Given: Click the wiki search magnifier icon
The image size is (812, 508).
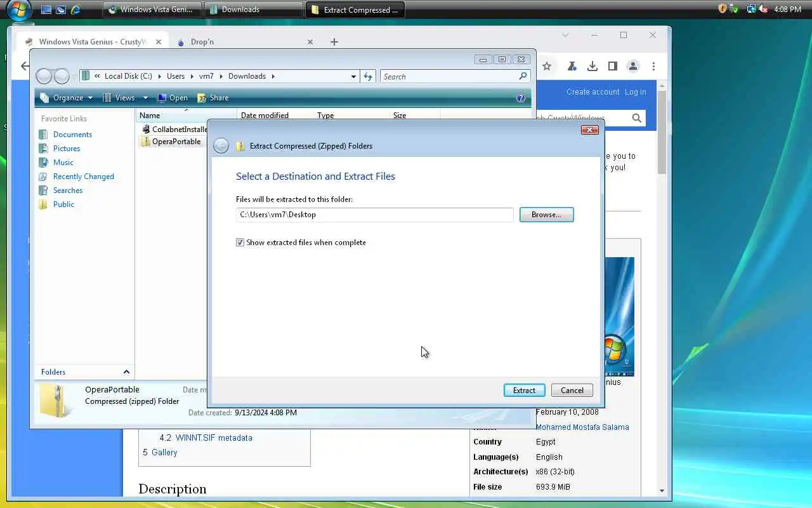Looking at the screenshot, I should click(x=637, y=118).
